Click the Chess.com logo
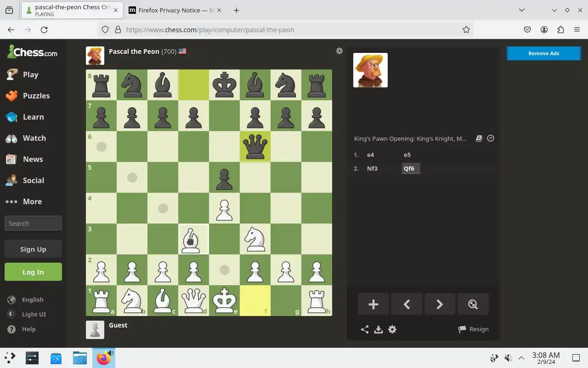Viewport: 588px width, 368px height. click(x=32, y=52)
